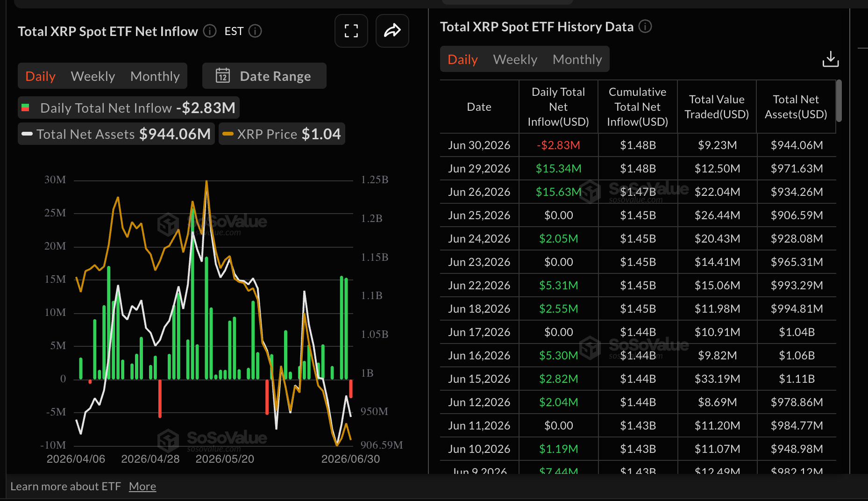Image resolution: width=868 pixels, height=501 pixels.
Task: Toggle the XRP Price series
Action: [x=282, y=134]
